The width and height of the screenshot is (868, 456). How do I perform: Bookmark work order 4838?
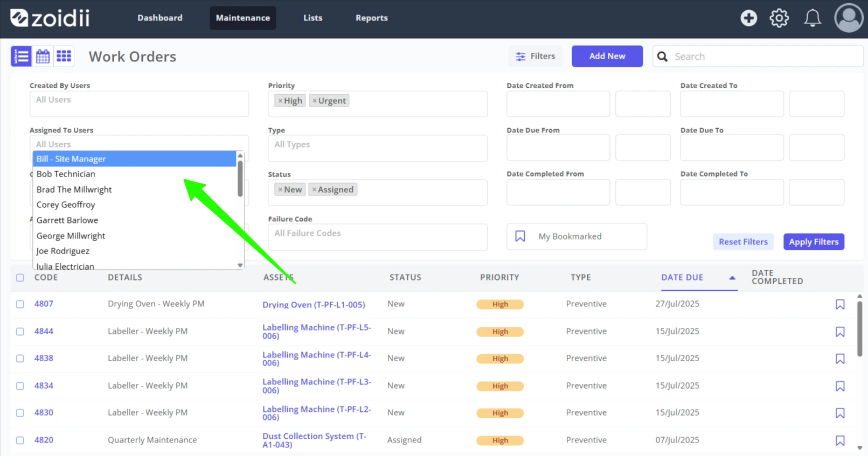[840, 359]
